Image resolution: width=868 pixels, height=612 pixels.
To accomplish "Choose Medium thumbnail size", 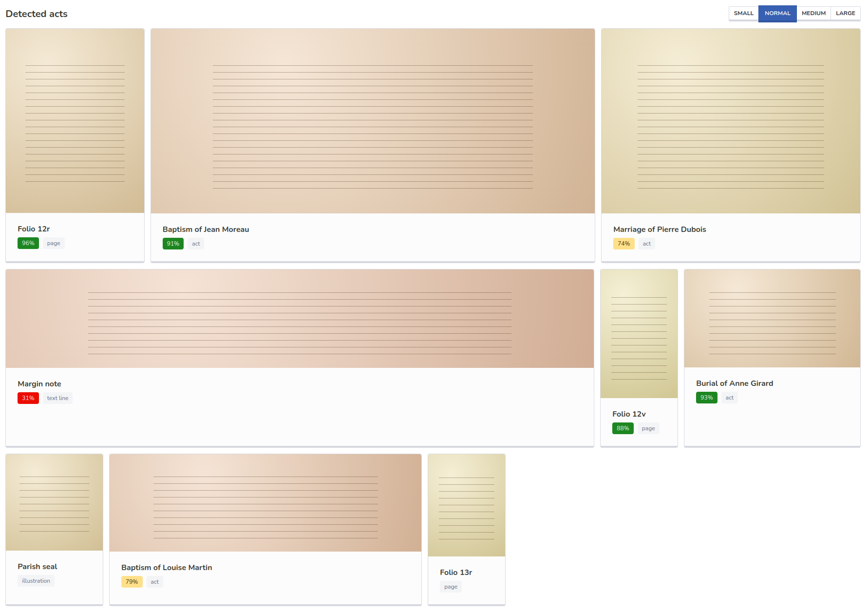I will click(813, 14).
